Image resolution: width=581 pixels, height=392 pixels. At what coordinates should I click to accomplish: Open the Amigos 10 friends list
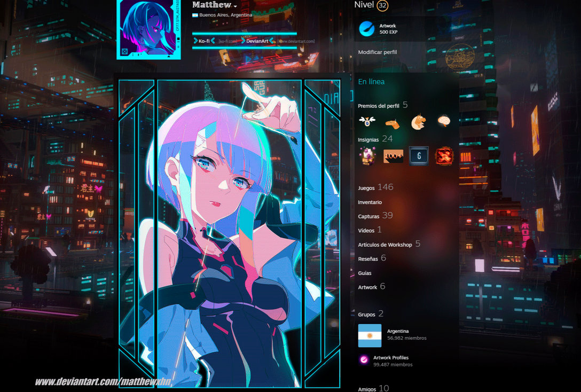tap(373, 388)
